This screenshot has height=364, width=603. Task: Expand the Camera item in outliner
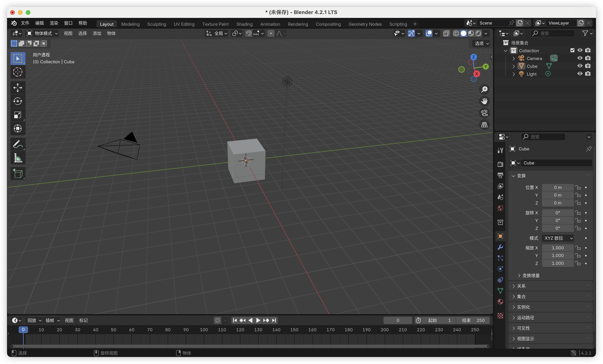pos(513,58)
